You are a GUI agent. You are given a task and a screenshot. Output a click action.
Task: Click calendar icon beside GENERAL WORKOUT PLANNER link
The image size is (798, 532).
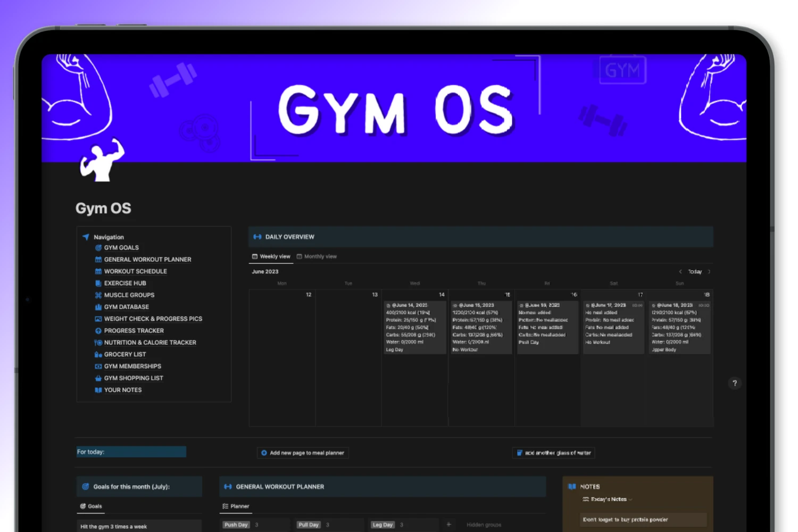click(98, 260)
